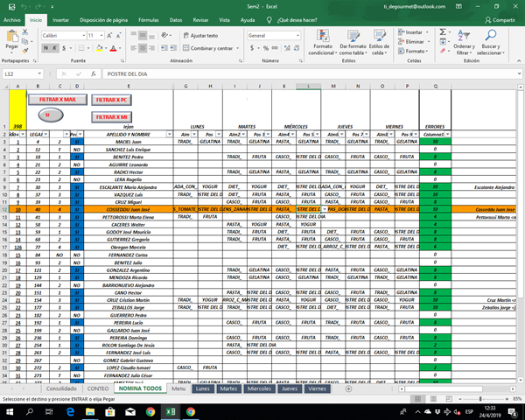Click the Save icon in title bar
The image size is (525, 420).
pos(11,7)
